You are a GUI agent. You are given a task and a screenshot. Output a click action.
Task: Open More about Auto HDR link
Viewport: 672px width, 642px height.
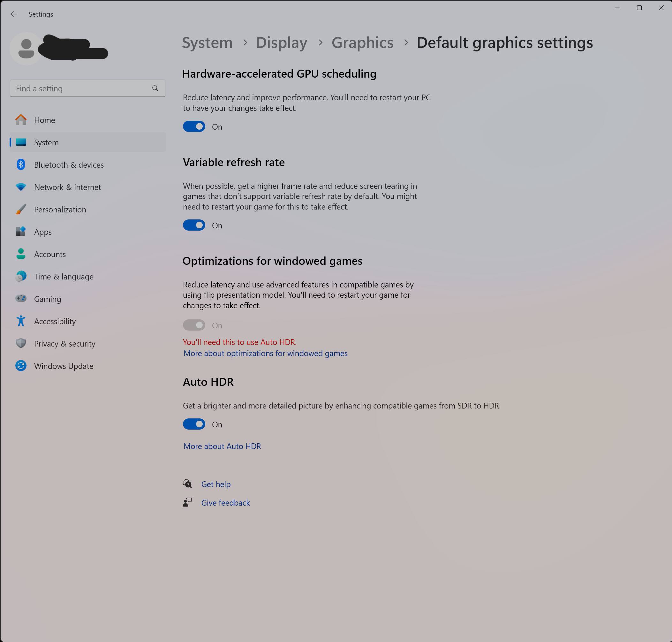tap(222, 446)
